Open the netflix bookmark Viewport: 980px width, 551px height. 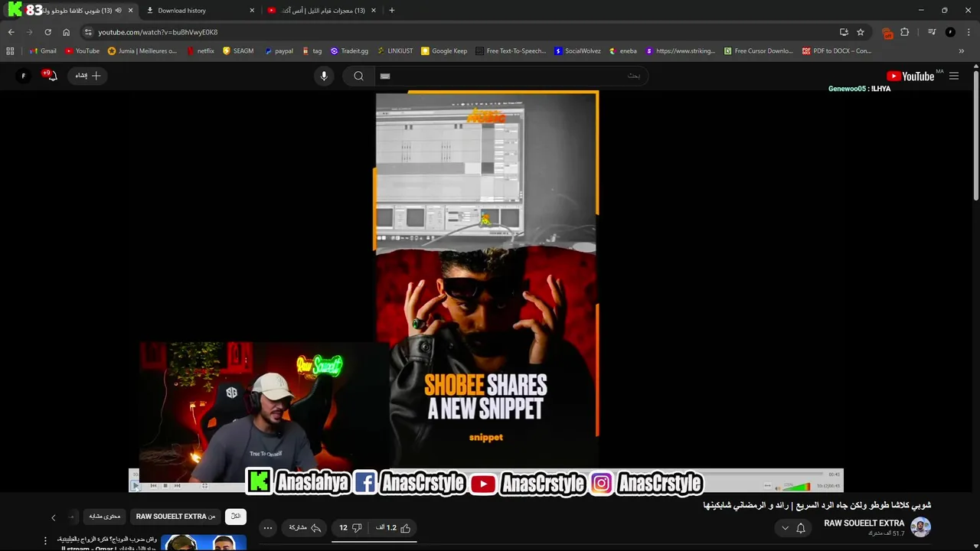[x=201, y=51]
